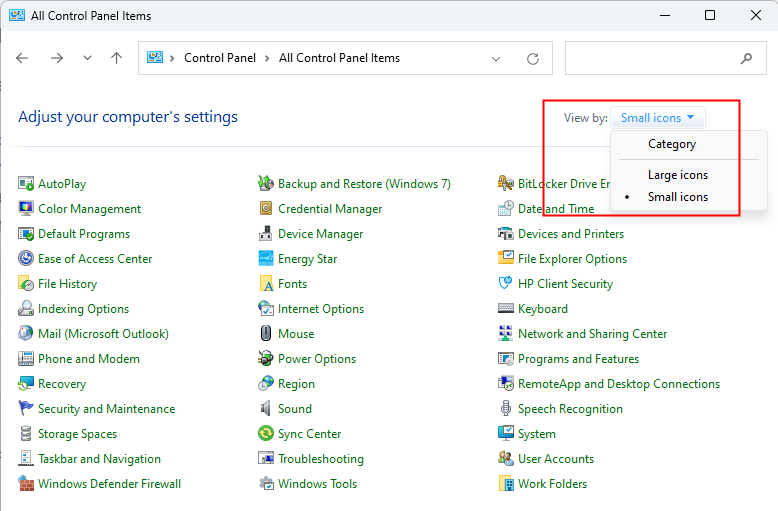Image resolution: width=778 pixels, height=511 pixels.
Task: Open User Accounts link
Action: pyautogui.click(x=556, y=459)
